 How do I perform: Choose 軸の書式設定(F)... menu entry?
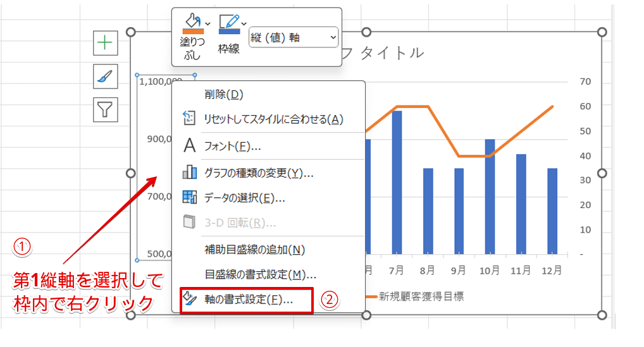[248, 300]
